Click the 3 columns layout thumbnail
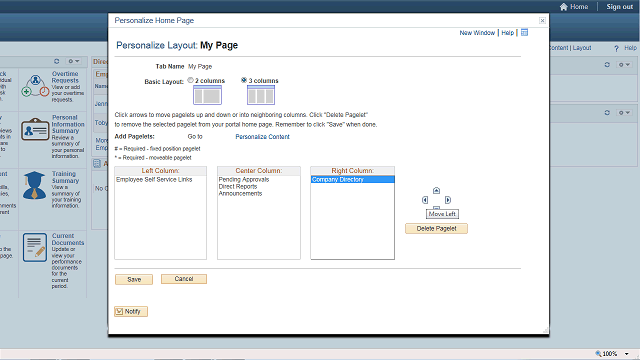Viewport: 640px width, 360px height. 261,95
